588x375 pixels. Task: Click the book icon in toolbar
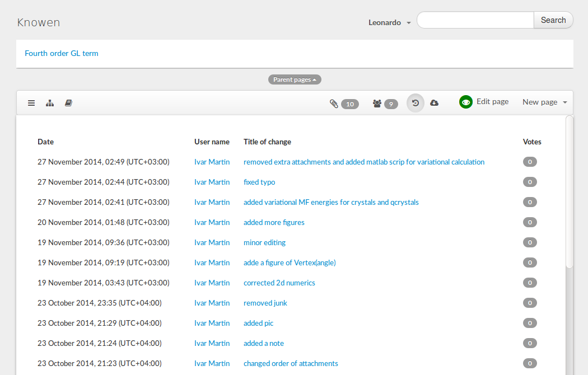coord(68,103)
